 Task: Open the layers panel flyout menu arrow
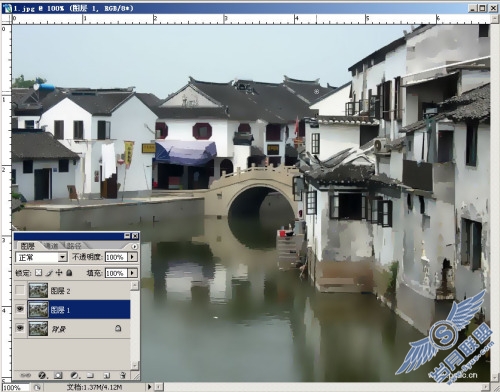coord(134,247)
